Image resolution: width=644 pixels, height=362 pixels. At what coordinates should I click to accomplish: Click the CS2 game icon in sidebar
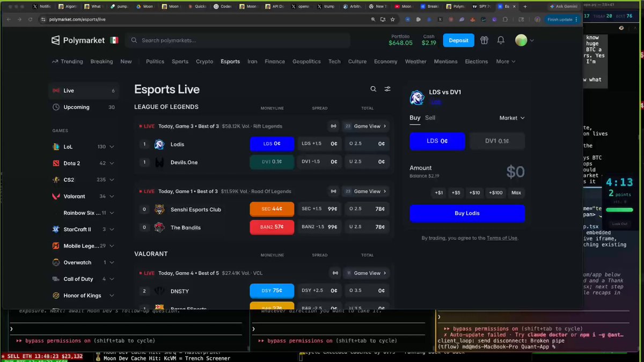(56, 180)
